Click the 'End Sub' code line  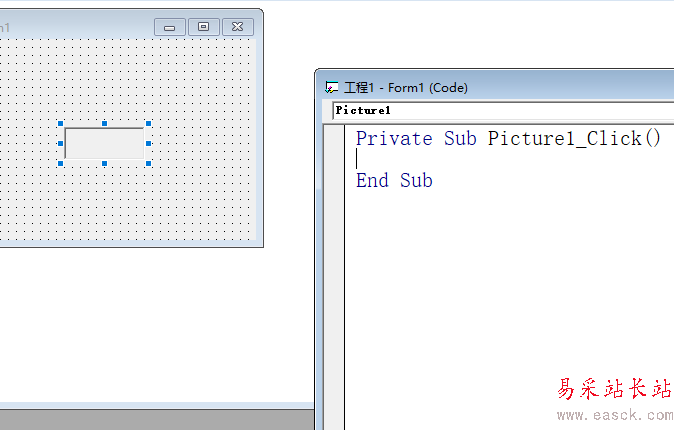(x=394, y=181)
